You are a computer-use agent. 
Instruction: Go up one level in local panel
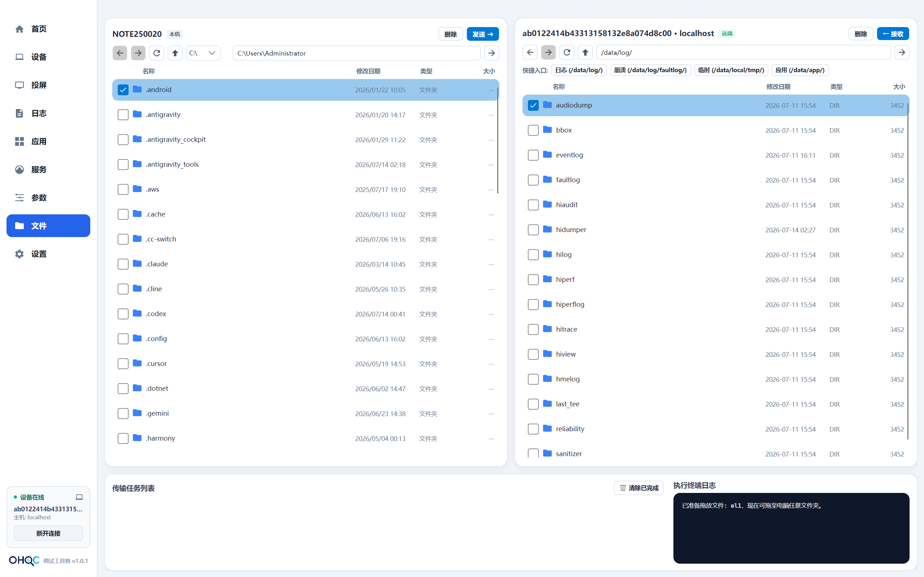[175, 53]
